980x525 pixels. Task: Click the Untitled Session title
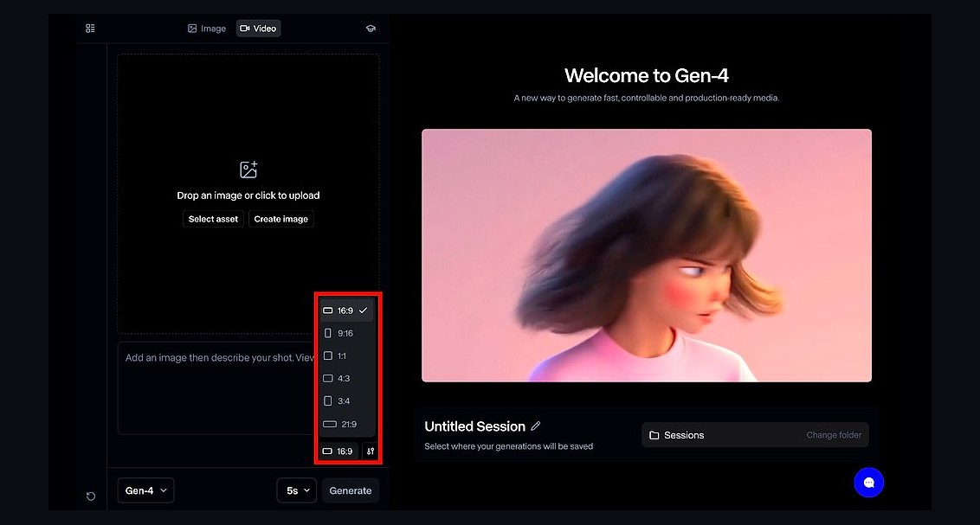coord(475,426)
